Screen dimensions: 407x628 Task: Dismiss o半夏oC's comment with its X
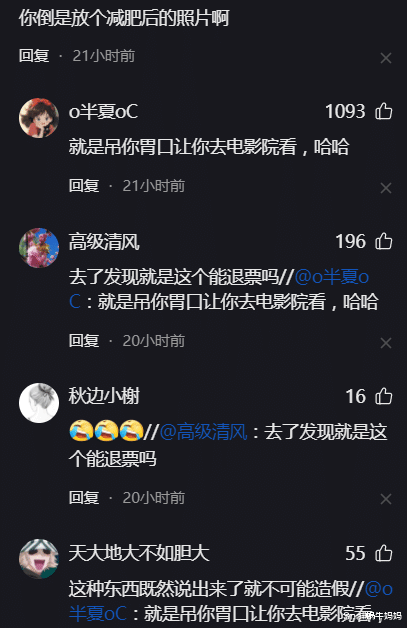386,188
